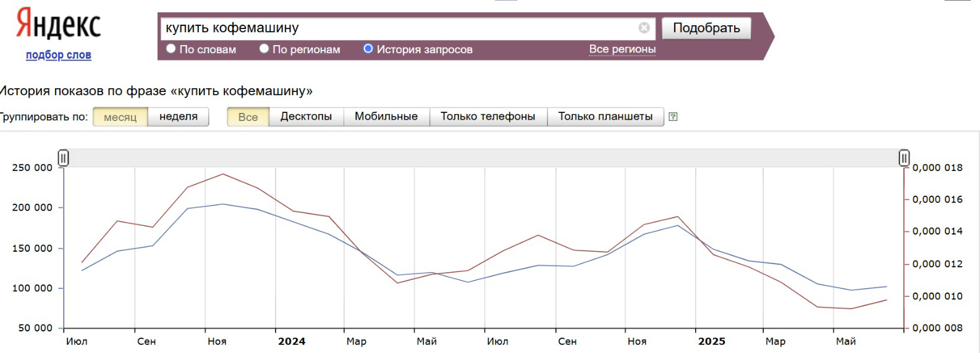Group the chart by 'месяц'
This screenshot has width=980, height=353.
pyautogui.click(x=120, y=117)
